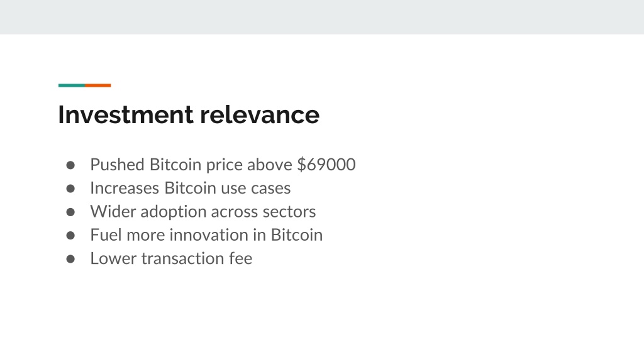Click the word 'Investment' in the title
Viewport: 644px width, 362px height.
tap(126, 114)
